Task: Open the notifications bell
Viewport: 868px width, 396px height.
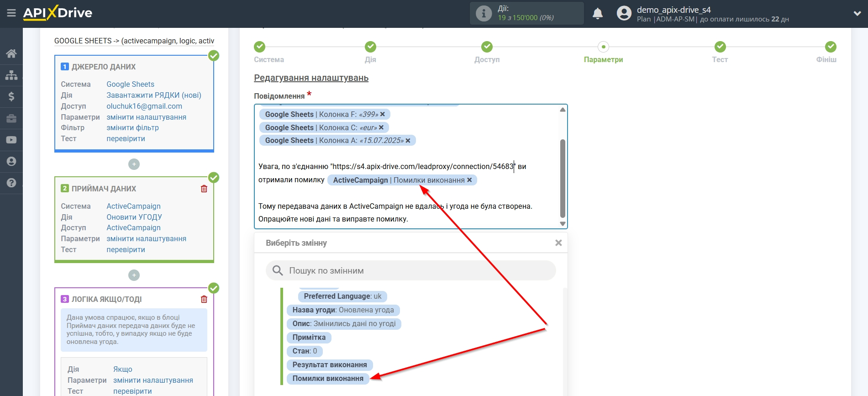Action: tap(598, 14)
